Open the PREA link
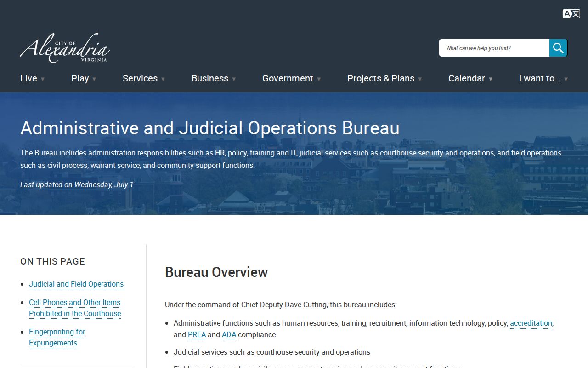Viewport: 588px width, 368px height. 197,334
